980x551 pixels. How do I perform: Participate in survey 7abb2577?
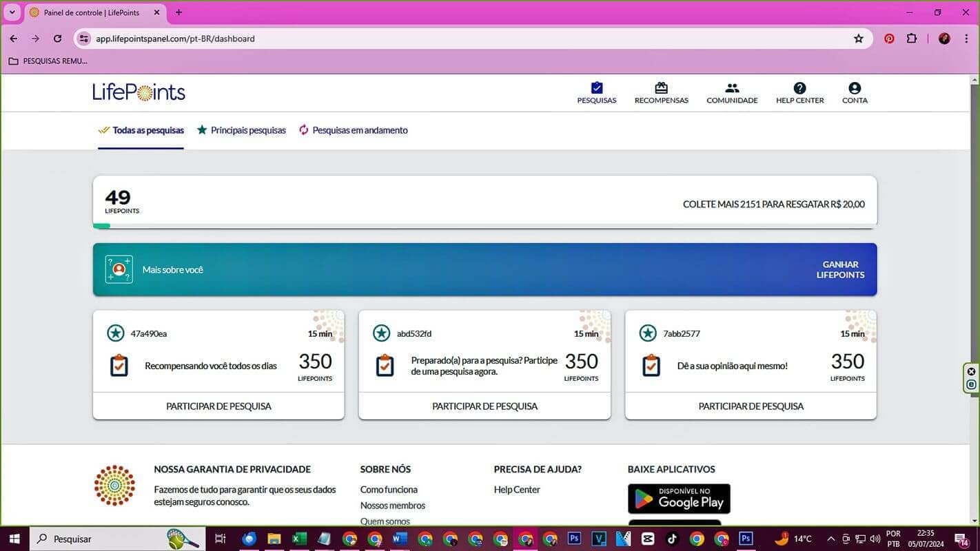pyautogui.click(x=751, y=406)
